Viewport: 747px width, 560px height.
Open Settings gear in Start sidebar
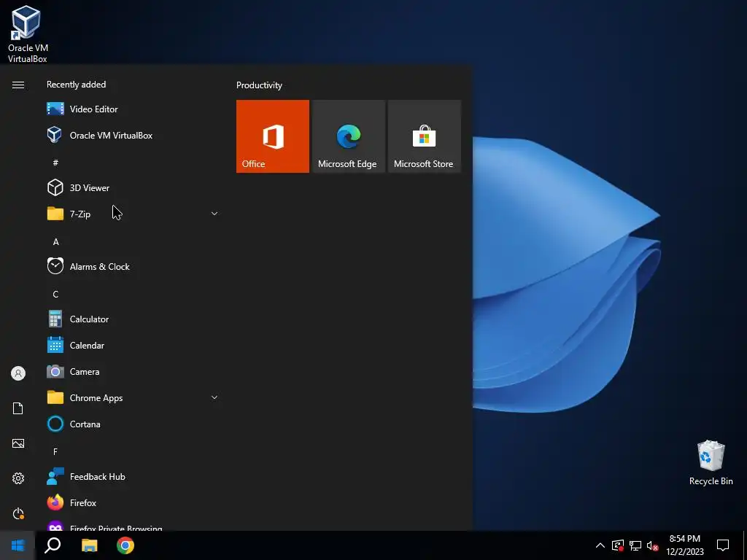(x=18, y=478)
